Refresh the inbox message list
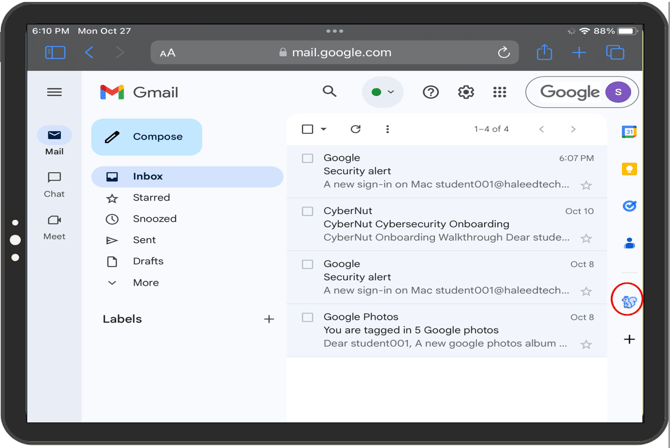The image size is (670, 448). (x=355, y=129)
